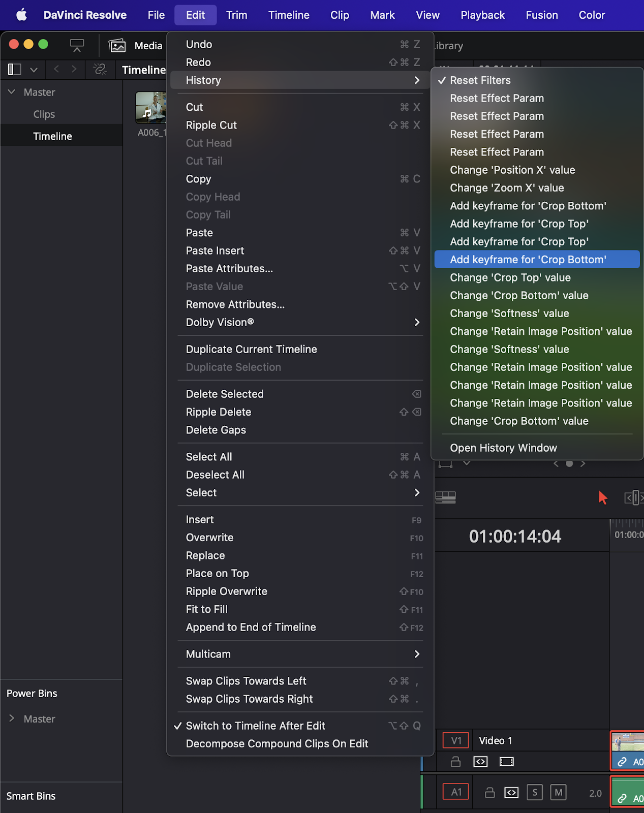The width and height of the screenshot is (644, 813).
Task: Click the transform overlay icon below viewer
Action: 446,463
